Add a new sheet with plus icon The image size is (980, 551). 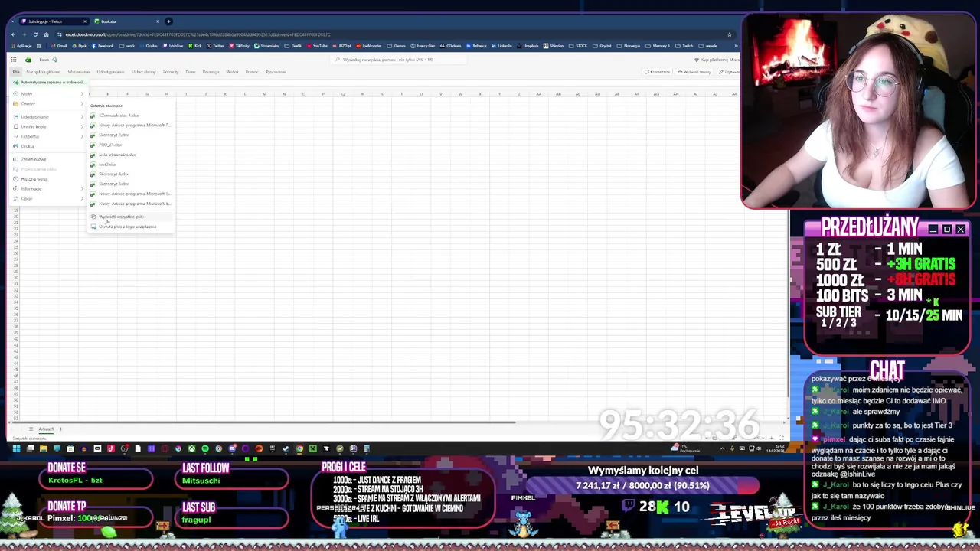click(61, 429)
